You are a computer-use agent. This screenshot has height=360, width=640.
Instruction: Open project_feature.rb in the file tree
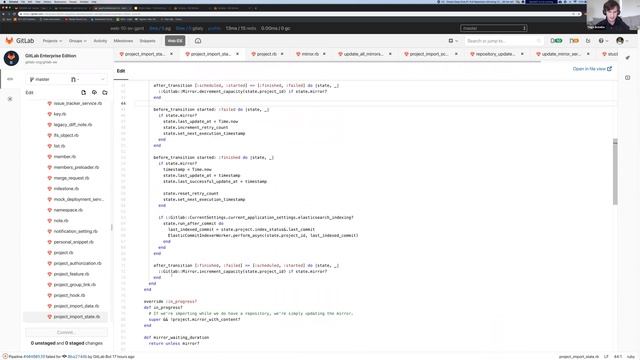coord(71,274)
